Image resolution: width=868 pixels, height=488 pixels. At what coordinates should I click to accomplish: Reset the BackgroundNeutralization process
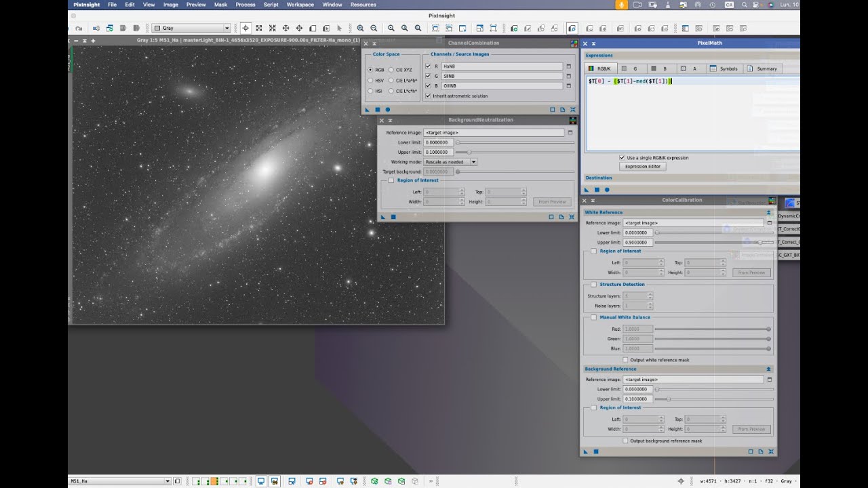coord(573,217)
